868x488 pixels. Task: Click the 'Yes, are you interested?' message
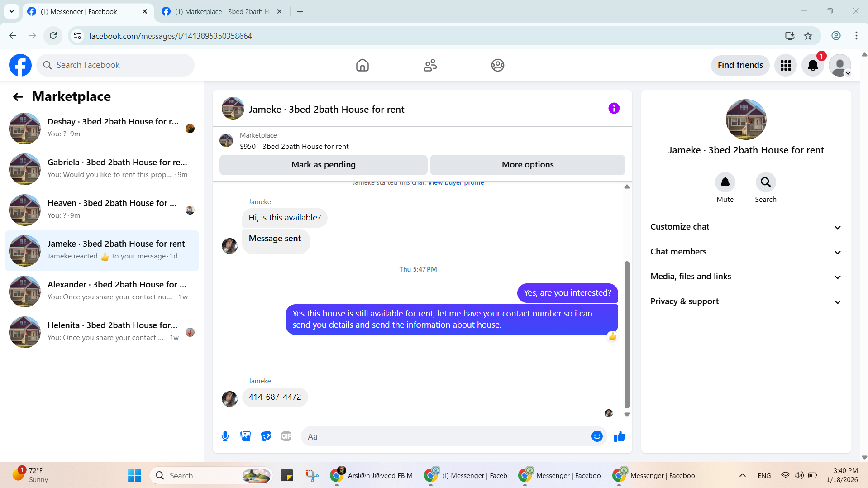click(567, 293)
